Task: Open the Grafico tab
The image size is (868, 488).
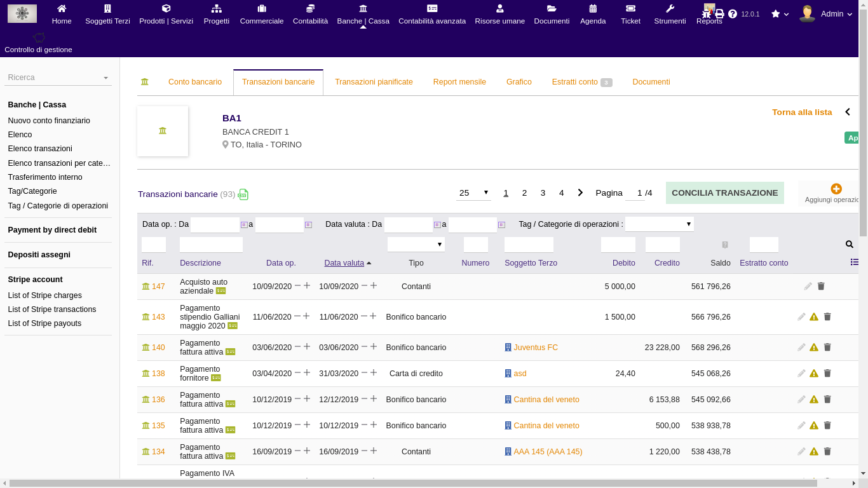Action: pos(519,82)
